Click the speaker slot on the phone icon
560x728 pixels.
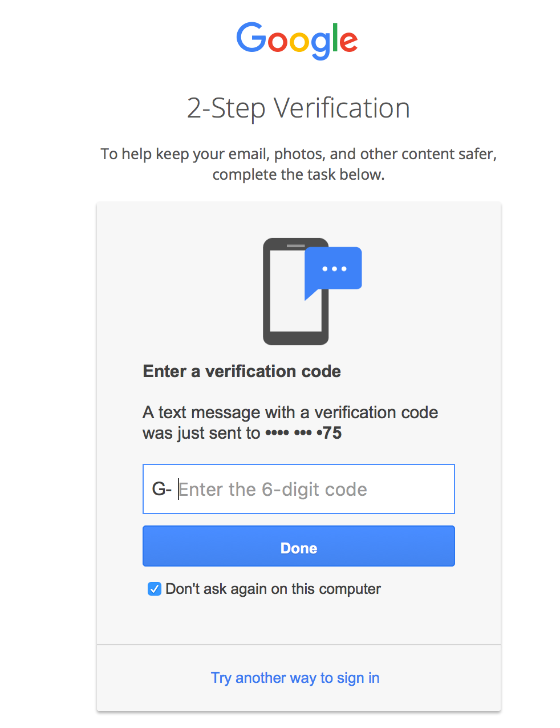pos(295,246)
